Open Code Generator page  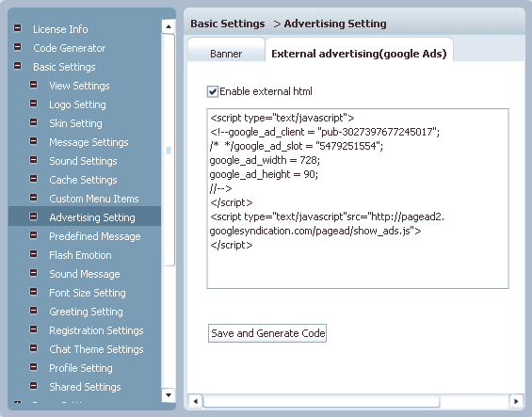(x=70, y=48)
